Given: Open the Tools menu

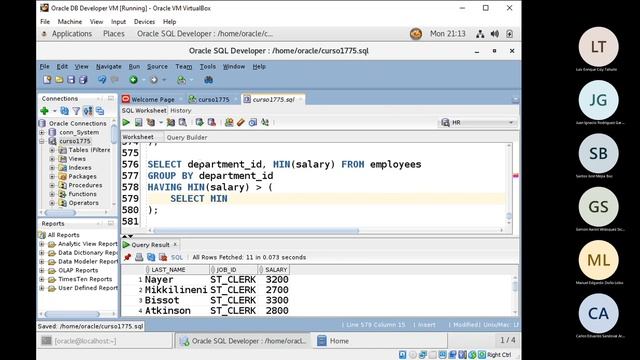Looking at the screenshot, I should pyautogui.click(x=207, y=67).
